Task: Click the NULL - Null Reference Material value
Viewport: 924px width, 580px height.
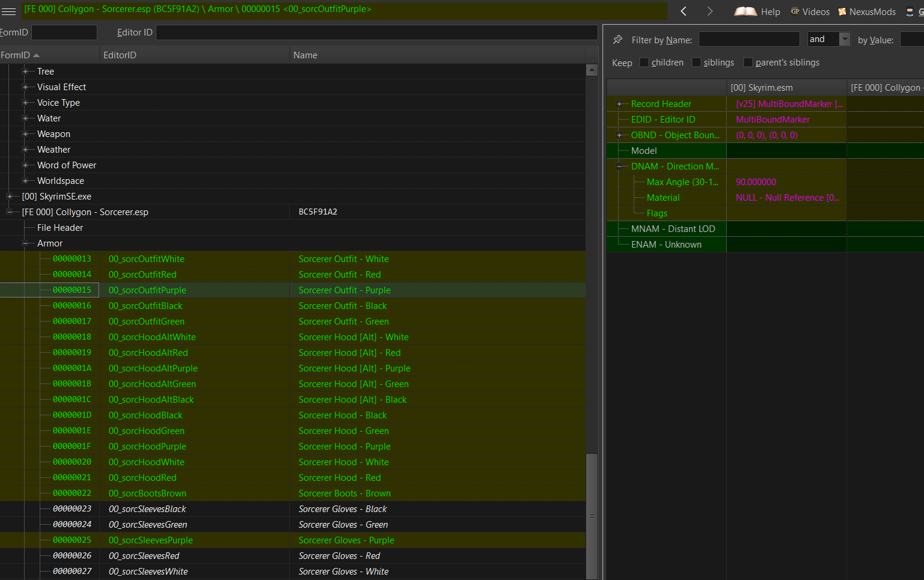Action: point(788,198)
